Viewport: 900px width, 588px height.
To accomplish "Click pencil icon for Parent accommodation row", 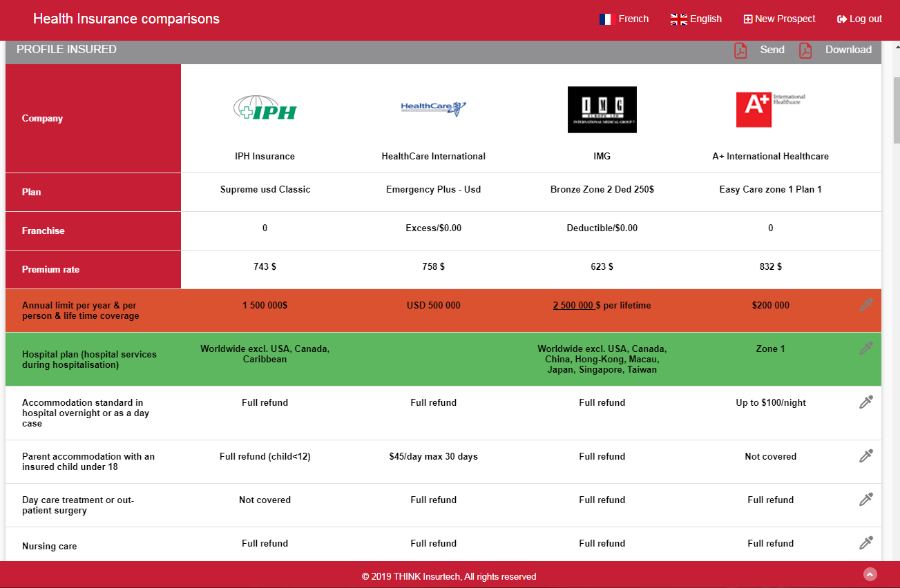I will pyautogui.click(x=865, y=456).
